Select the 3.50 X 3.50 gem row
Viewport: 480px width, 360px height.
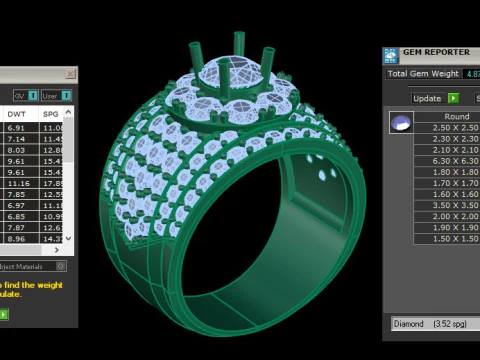click(447, 205)
